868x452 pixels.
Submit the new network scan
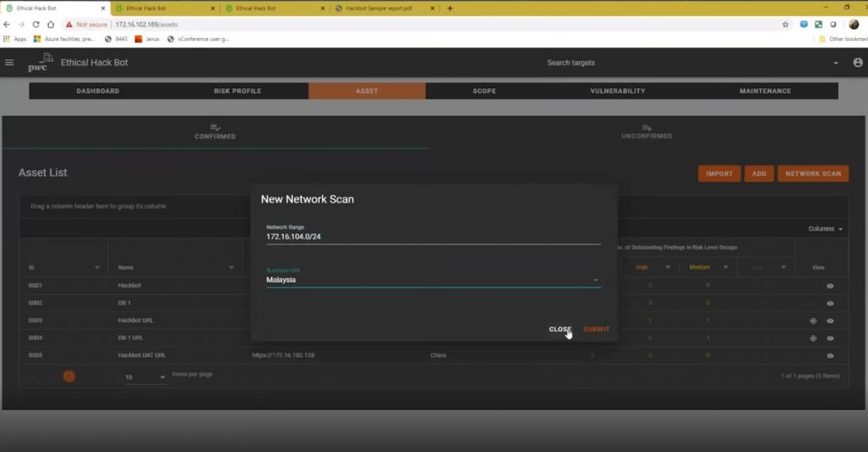tap(596, 329)
